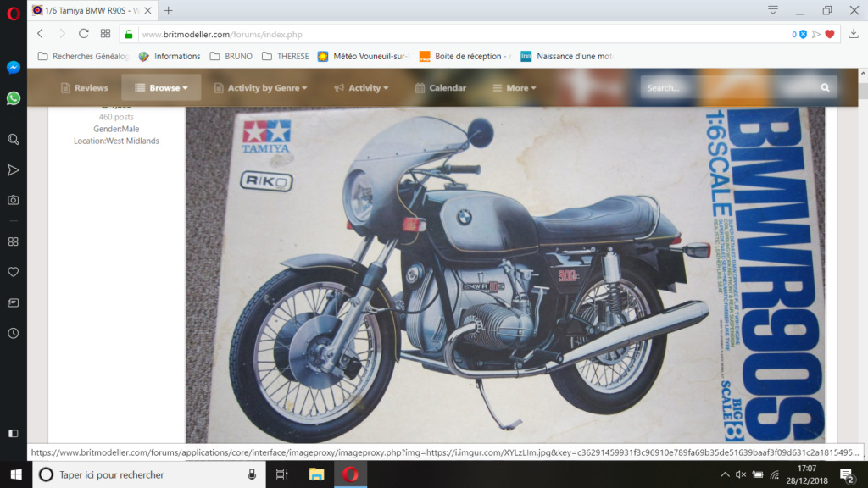Image resolution: width=868 pixels, height=488 pixels.
Task: Open Météo Vouneuil-sur bookmark
Action: click(364, 57)
